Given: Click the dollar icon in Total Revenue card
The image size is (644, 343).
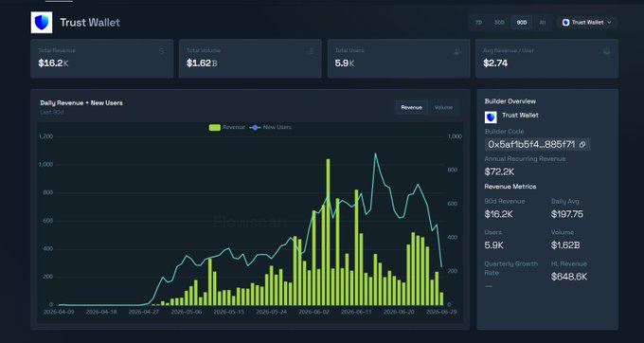Looking at the screenshot, I should pyautogui.click(x=161, y=51).
